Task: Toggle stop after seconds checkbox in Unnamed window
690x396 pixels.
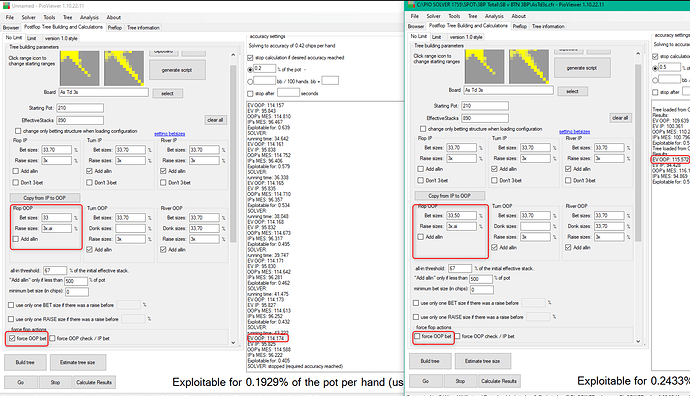Action: pos(250,93)
